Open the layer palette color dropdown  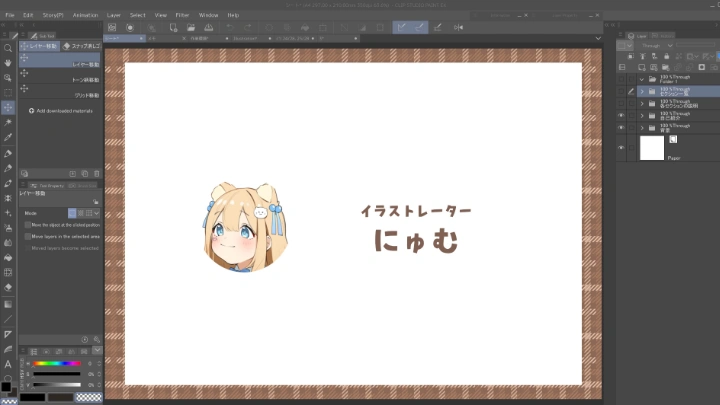pos(625,45)
